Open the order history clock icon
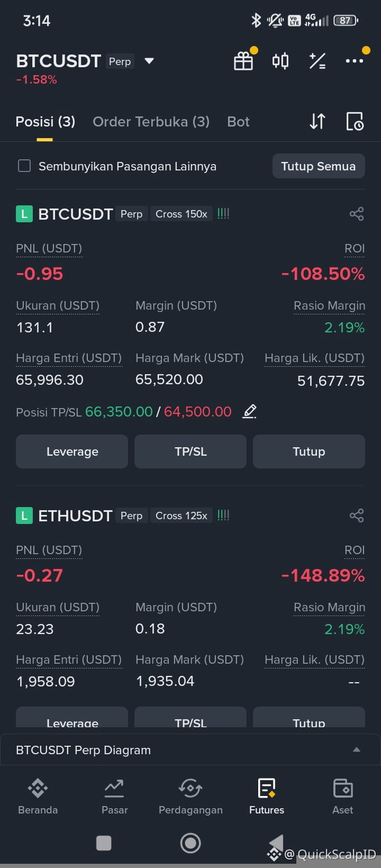381x868 pixels. coord(355,121)
